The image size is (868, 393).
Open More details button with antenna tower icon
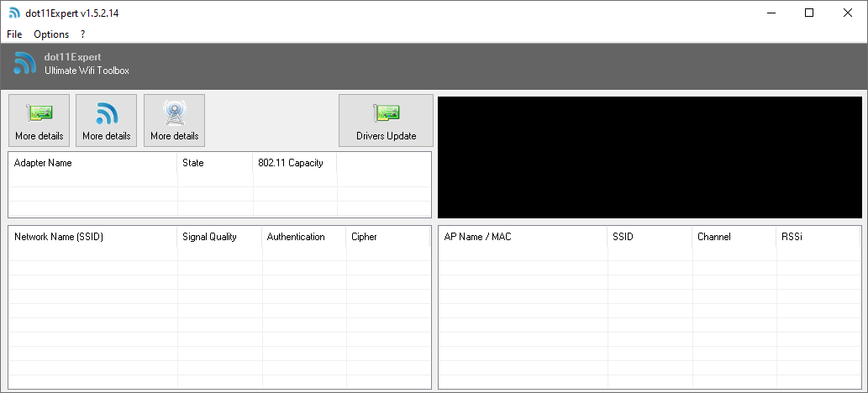(175, 121)
